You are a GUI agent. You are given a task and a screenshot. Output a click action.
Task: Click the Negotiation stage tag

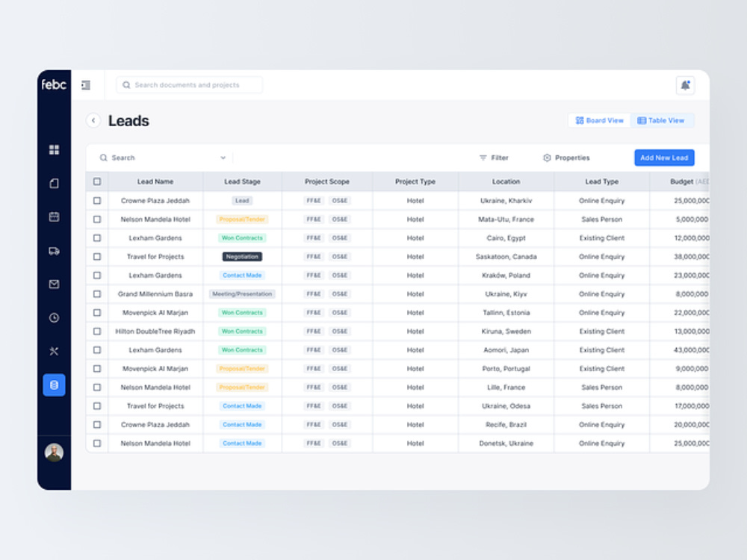coord(242,257)
